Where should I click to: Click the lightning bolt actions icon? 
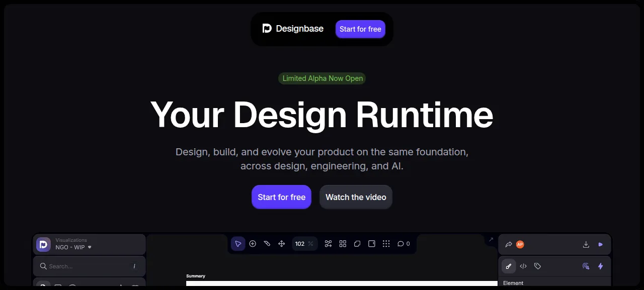(x=600, y=266)
